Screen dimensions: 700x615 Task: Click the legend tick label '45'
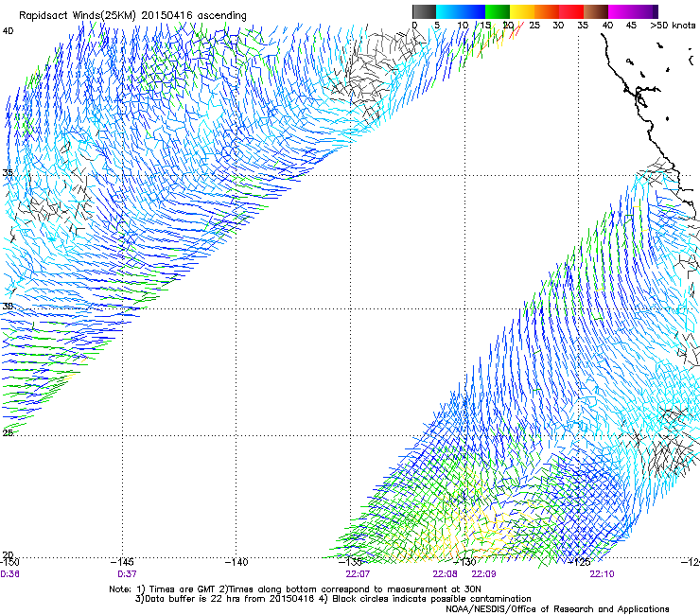click(x=631, y=25)
